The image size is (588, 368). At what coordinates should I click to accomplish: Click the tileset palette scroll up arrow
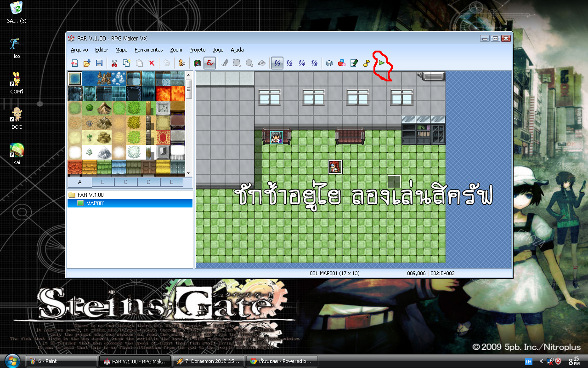pyautogui.click(x=189, y=75)
